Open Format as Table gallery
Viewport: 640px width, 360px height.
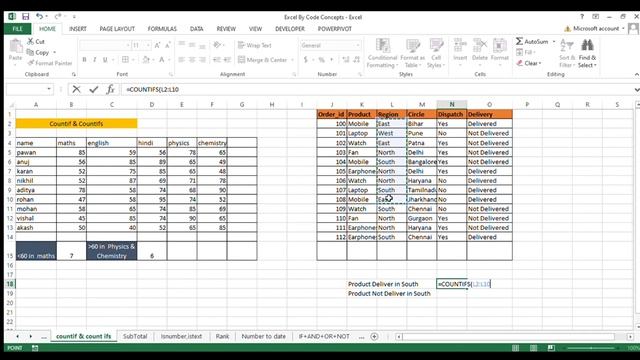[413, 53]
